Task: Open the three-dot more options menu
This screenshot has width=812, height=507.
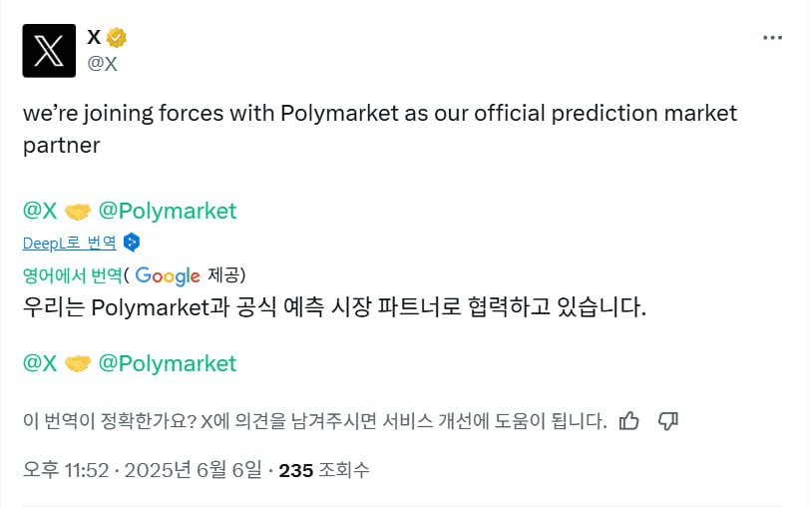Action: click(772, 38)
